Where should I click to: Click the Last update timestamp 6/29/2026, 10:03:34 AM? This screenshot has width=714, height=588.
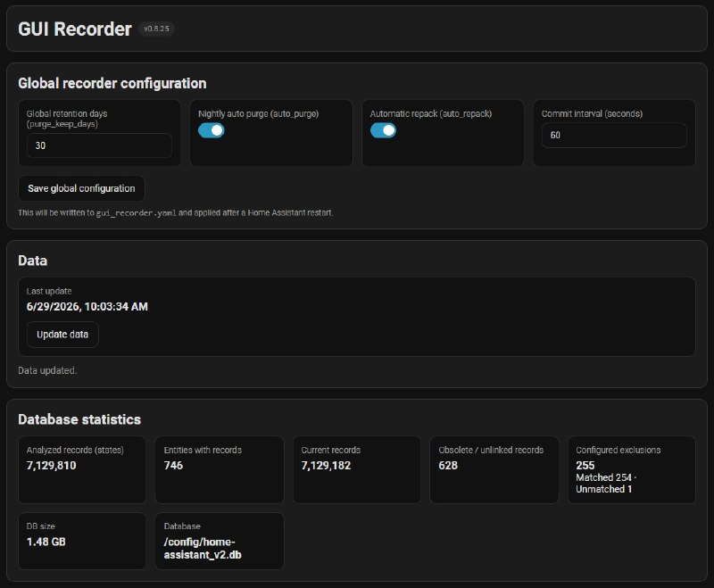tap(87, 307)
